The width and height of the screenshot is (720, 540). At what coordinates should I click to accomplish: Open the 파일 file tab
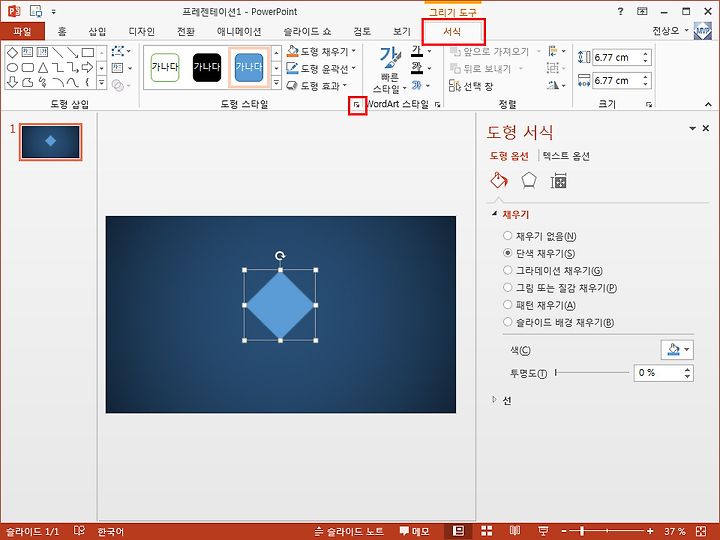pyautogui.click(x=22, y=31)
